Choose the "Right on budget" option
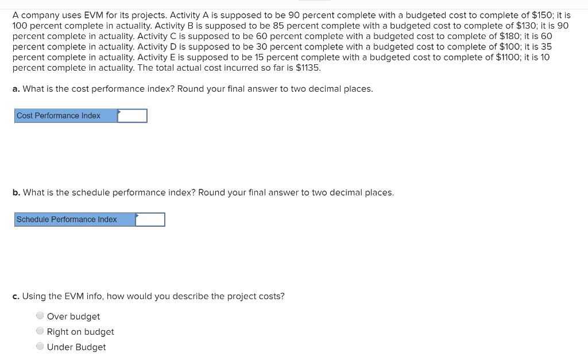Image resolution: width=588 pixels, height=364 pixels. coord(40,331)
